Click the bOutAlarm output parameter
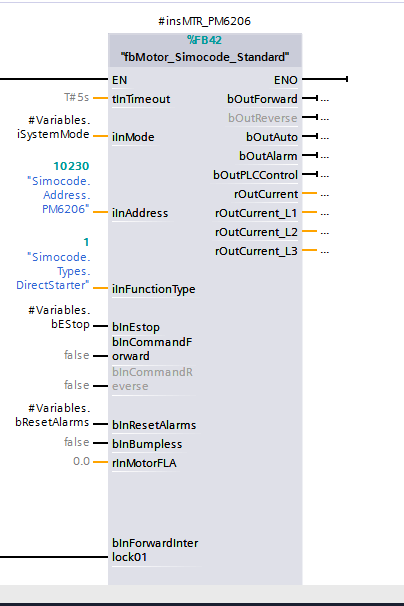 [x=268, y=156]
